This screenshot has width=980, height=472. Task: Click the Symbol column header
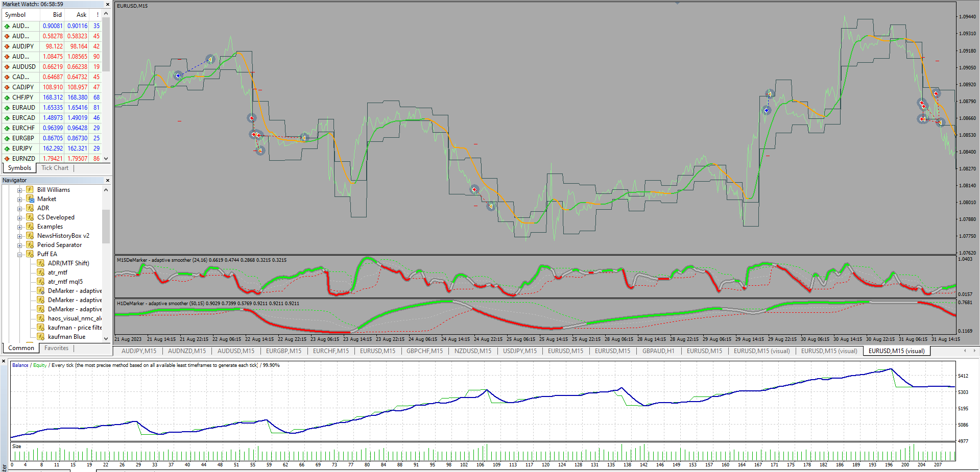click(x=20, y=15)
